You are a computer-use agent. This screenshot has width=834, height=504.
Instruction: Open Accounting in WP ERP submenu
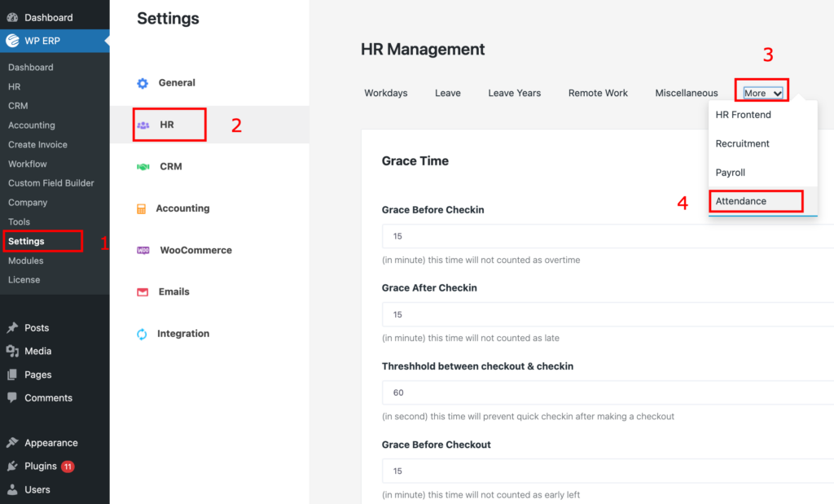click(32, 125)
